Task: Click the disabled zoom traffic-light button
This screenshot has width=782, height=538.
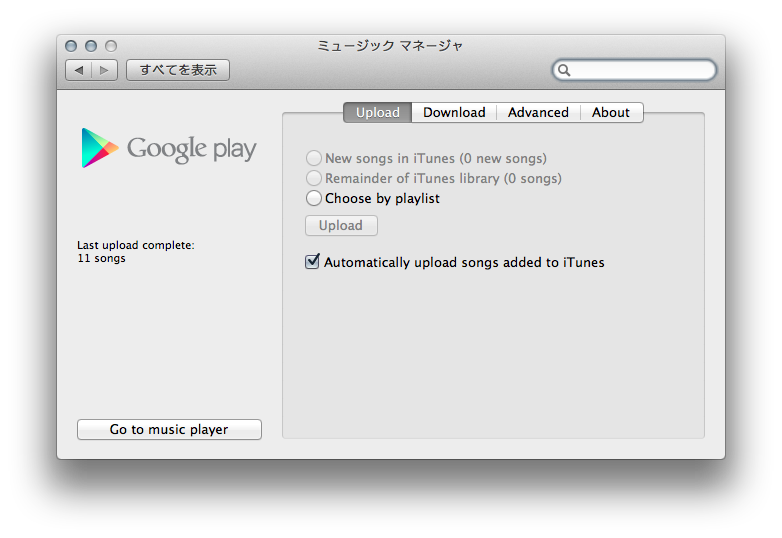Action: [111, 46]
